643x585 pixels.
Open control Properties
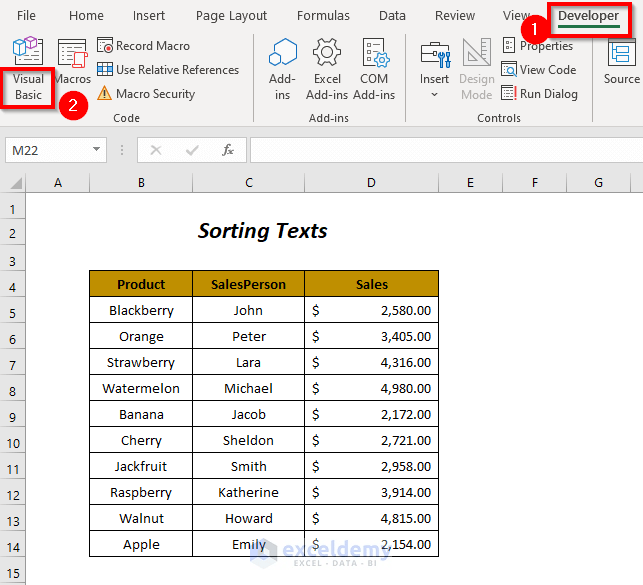pyautogui.click(x=538, y=46)
